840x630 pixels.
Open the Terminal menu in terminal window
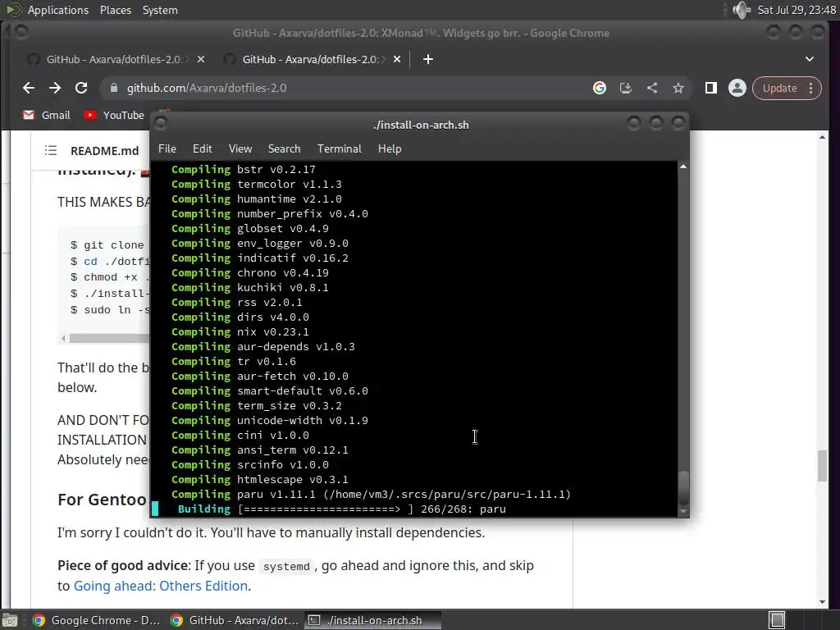pos(339,149)
